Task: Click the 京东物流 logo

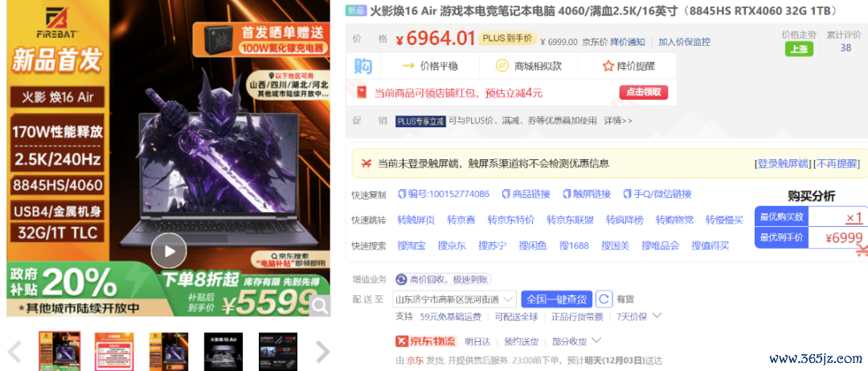Action: (425, 341)
